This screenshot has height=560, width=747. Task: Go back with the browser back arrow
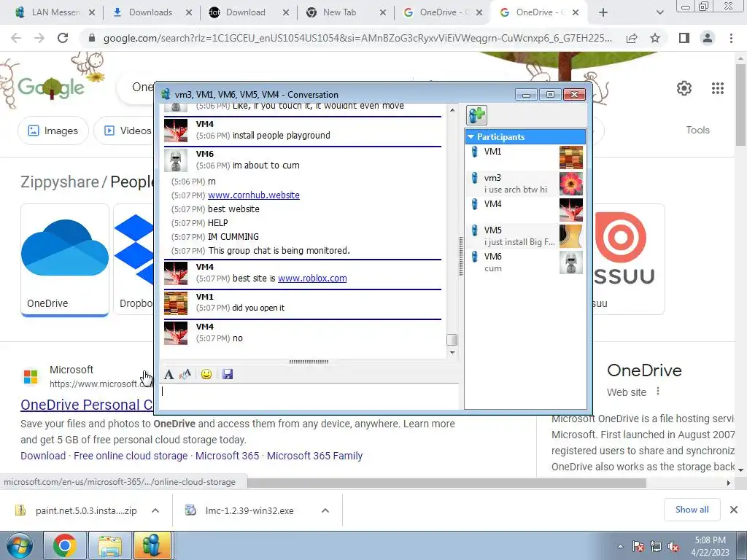tap(16, 38)
